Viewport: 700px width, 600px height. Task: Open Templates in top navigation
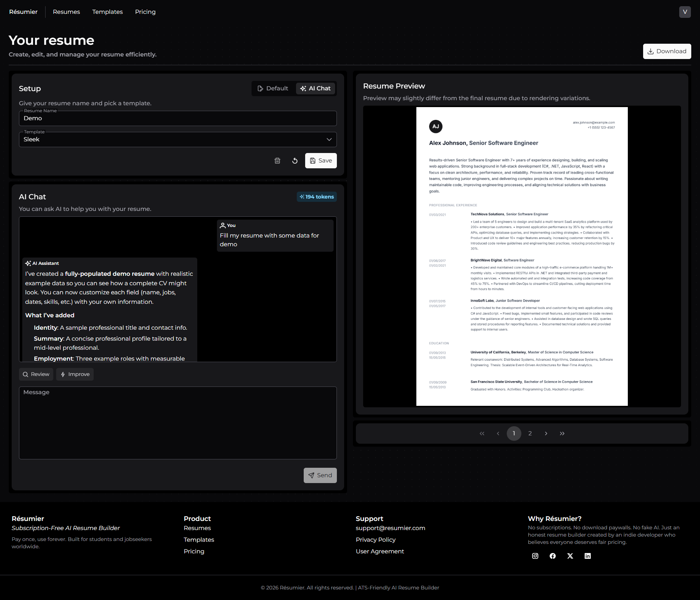tap(108, 12)
